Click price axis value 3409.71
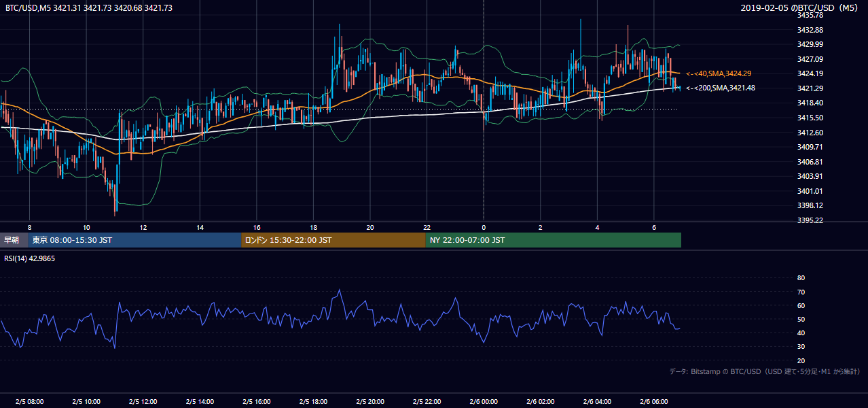The image size is (868, 408). pos(810,147)
